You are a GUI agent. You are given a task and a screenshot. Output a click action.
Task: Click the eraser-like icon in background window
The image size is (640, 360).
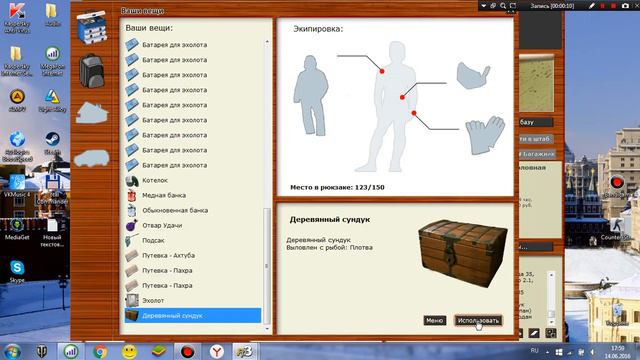tap(534, 333)
